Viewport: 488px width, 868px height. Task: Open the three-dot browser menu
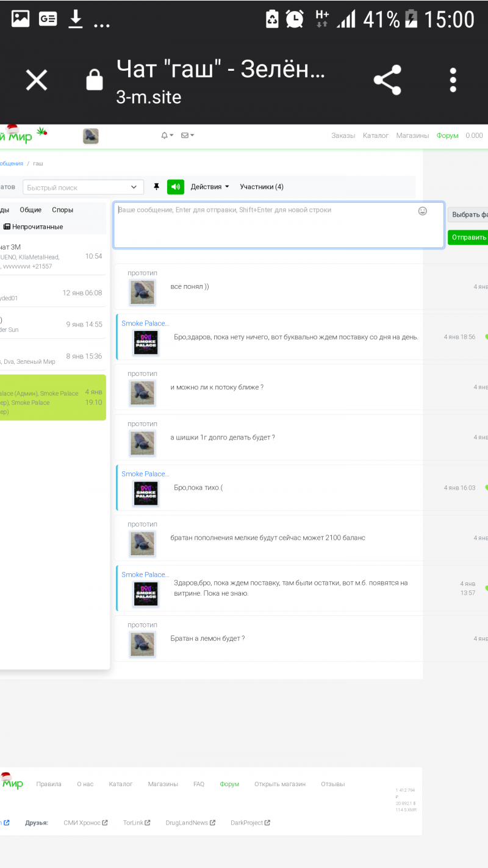pyautogui.click(x=453, y=80)
